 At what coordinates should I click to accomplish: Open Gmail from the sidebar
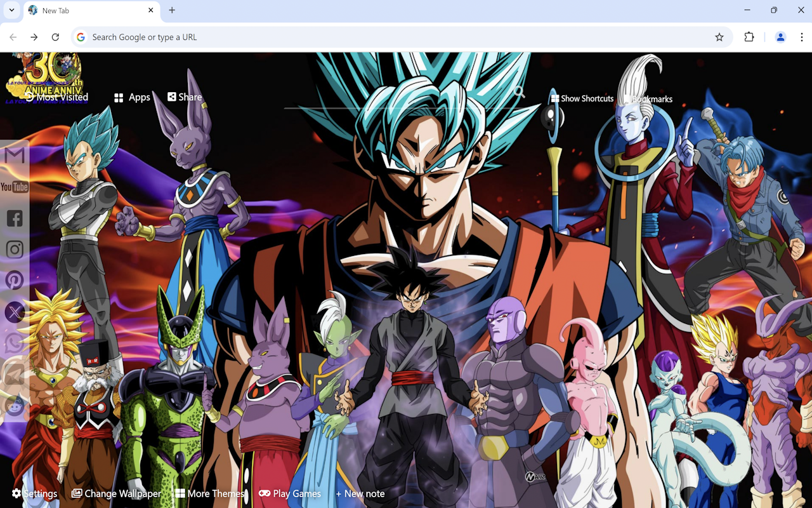click(15, 155)
